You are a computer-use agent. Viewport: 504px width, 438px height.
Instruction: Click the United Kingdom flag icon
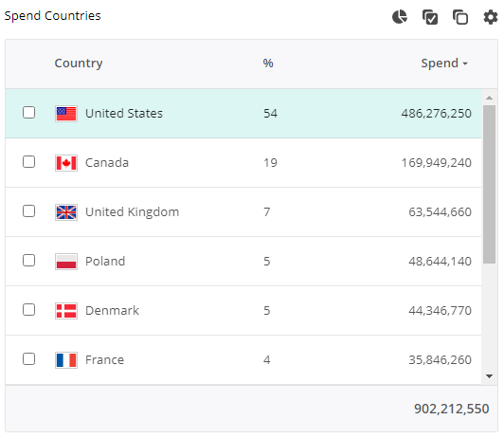[x=66, y=212]
